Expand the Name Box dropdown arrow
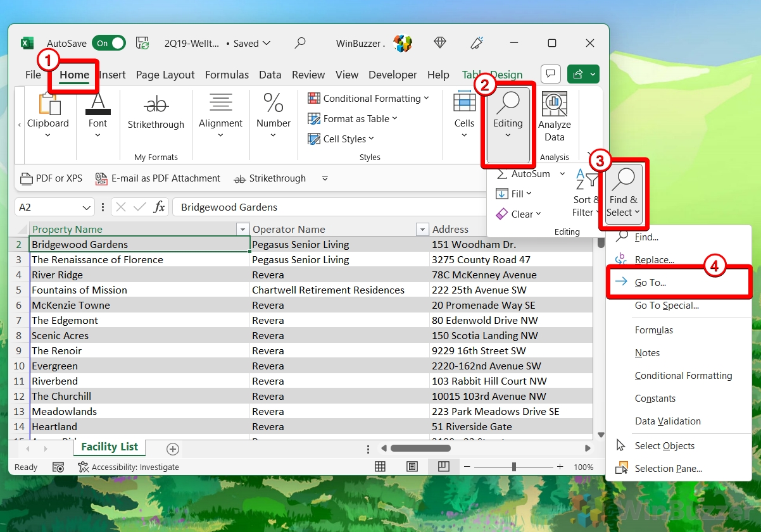The height and width of the screenshot is (532, 761). [x=87, y=207]
